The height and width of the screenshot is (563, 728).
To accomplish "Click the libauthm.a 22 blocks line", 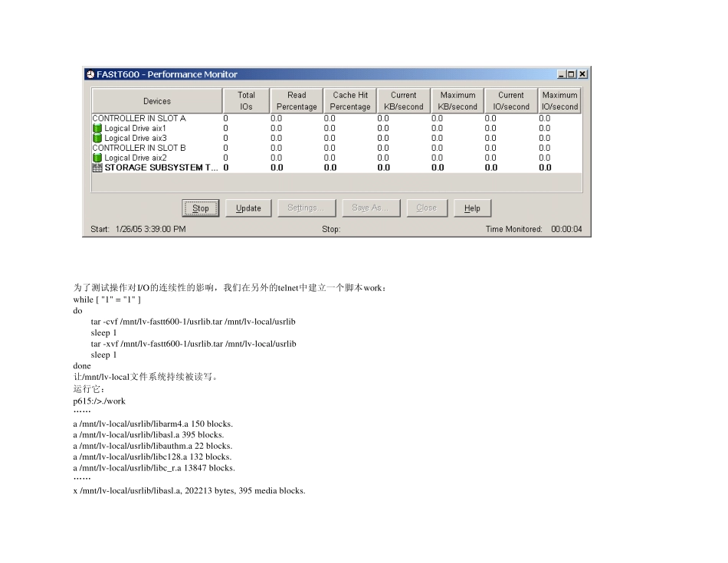I will 152,446.
